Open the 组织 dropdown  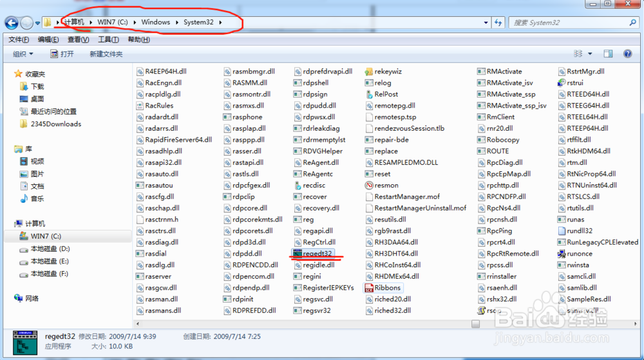23,53
